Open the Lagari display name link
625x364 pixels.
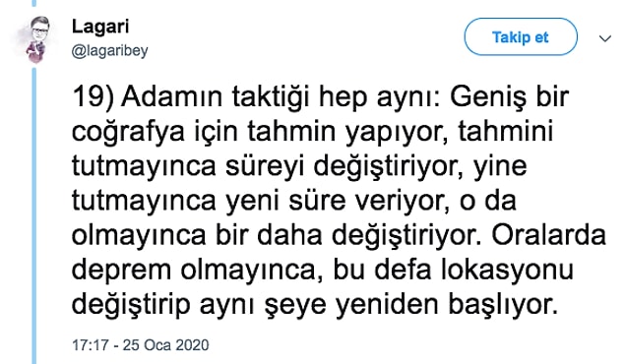tap(100, 27)
